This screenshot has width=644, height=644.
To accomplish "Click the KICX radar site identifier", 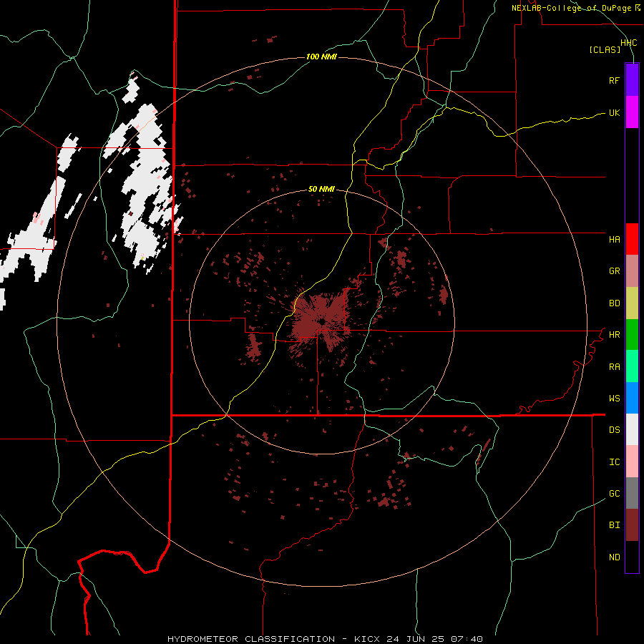I will pyautogui.click(x=367, y=639).
